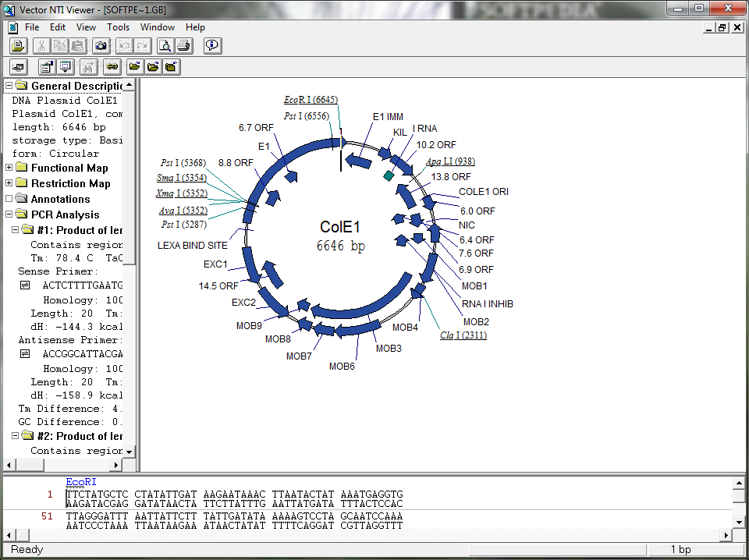Viewport: 749px width, 560px height.
Task: Open the Edit menu
Action: (x=58, y=27)
